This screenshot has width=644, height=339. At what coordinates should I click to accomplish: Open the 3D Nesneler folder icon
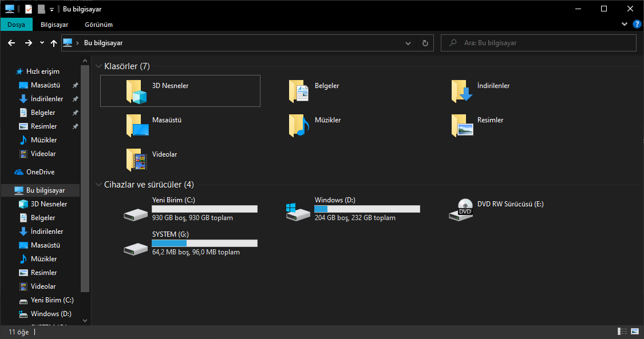pyautogui.click(x=136, y=91)
